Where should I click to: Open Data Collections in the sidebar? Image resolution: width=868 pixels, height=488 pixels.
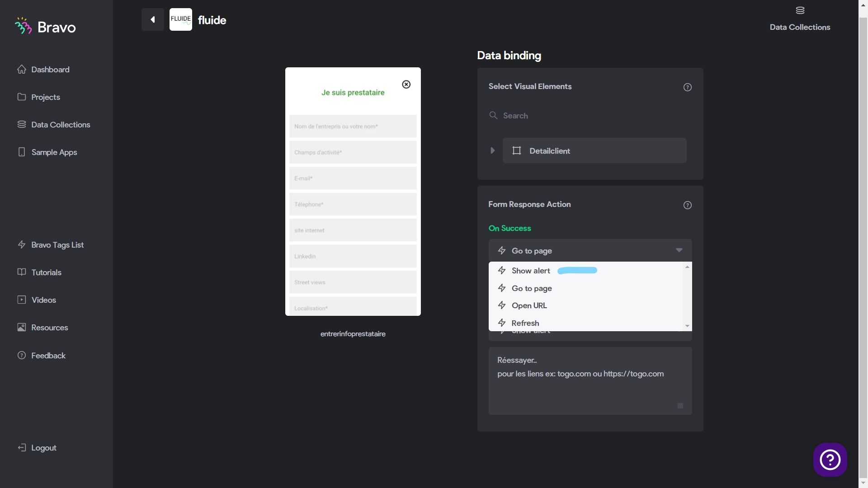tap(54, 125)
